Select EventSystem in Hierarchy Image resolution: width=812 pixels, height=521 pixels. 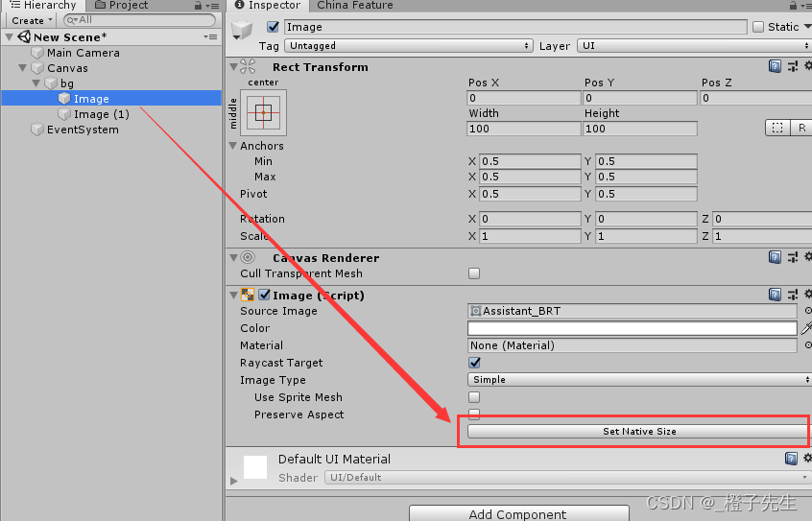83,130
